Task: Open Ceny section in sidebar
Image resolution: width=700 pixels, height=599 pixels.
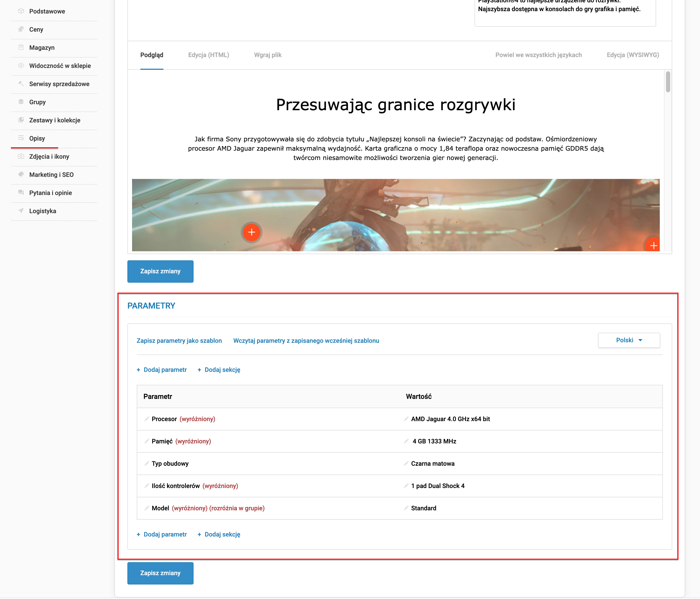Action: [x=36, y=29]
